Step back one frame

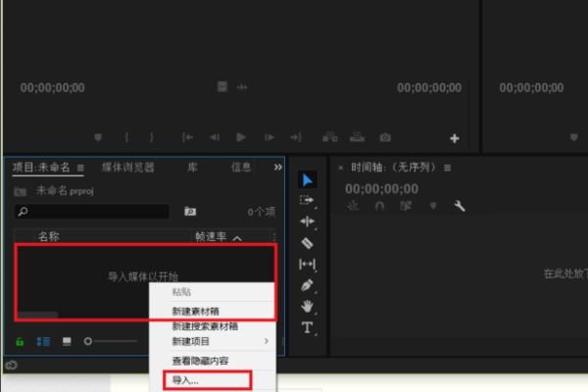tap(215, 137)
